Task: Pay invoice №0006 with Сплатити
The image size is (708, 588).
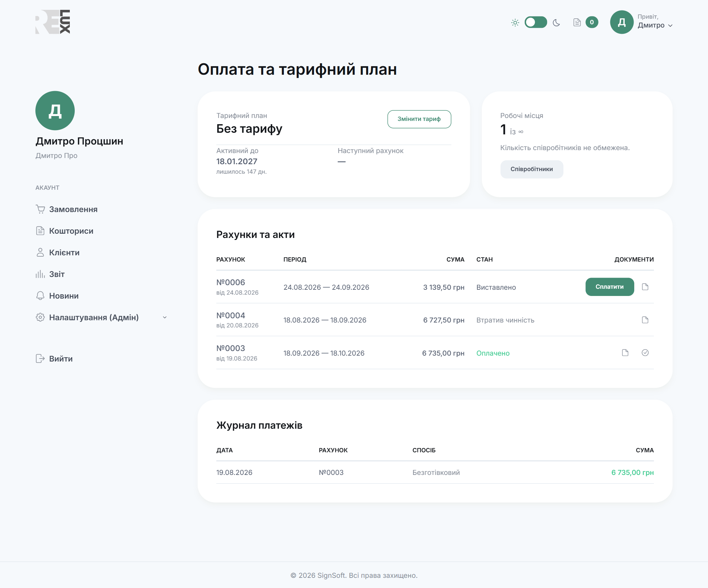Action: coord(610,286)
